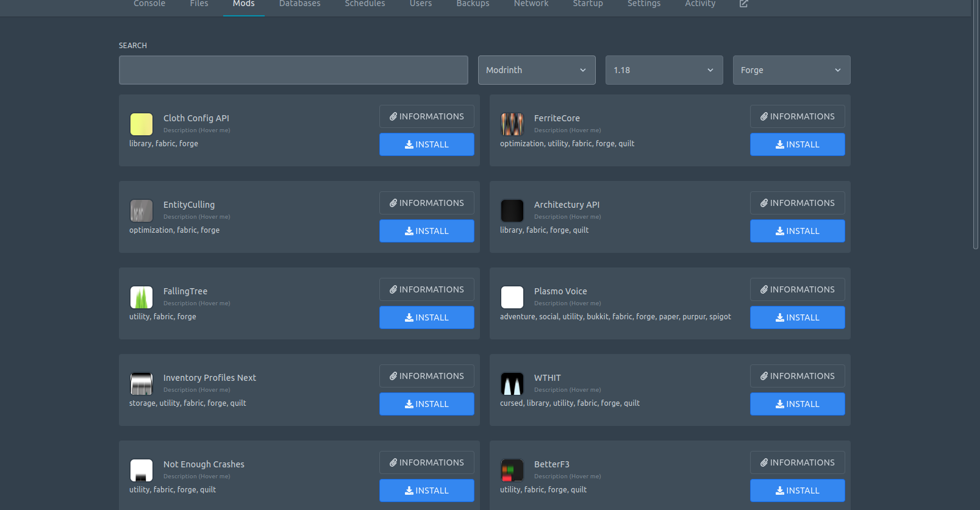View informations for Not Enough Crashes

tap(427, 462)
